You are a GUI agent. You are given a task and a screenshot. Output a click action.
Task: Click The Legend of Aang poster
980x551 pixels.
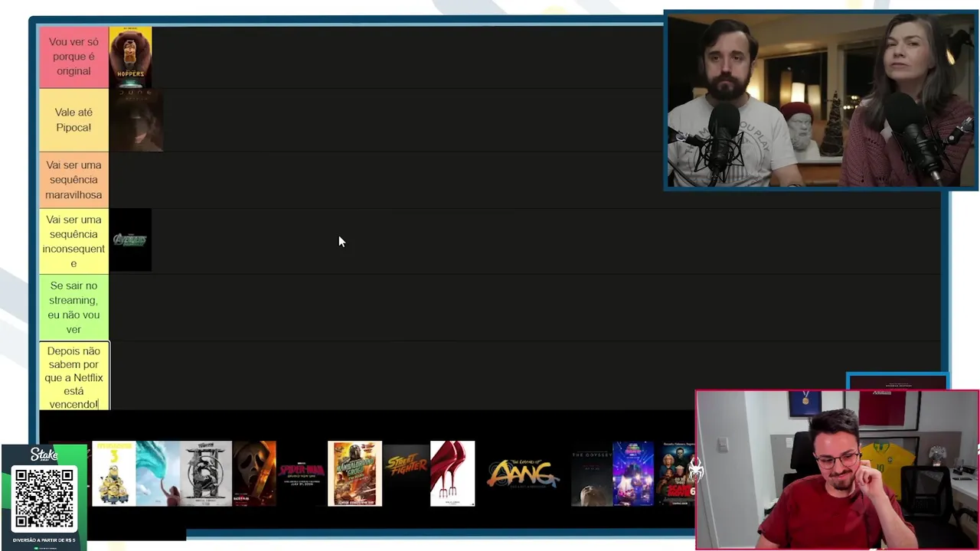point(523,473)
